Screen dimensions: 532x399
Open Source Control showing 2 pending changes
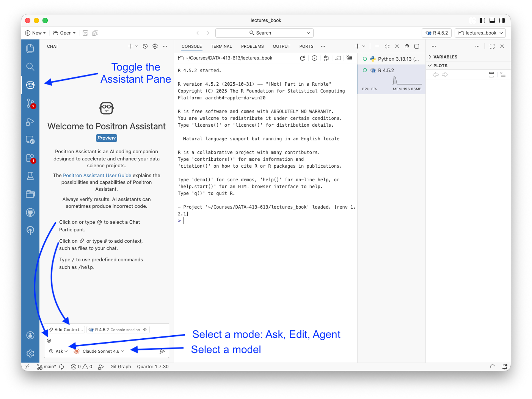pos(30,103)
